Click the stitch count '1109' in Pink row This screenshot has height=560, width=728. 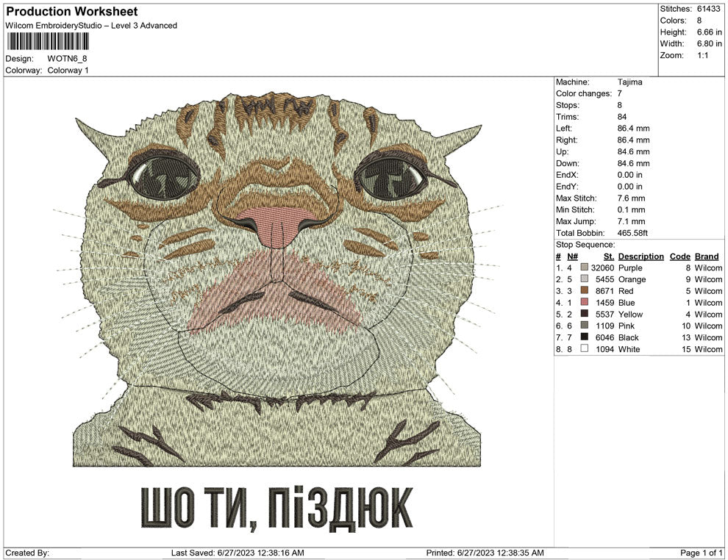click(x=604, y=326)
